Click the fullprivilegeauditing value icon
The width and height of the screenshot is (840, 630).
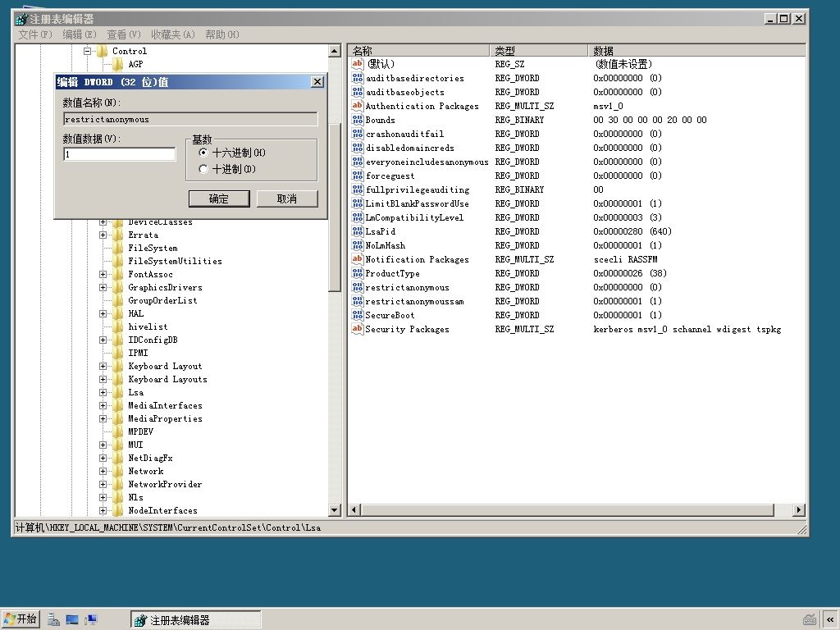coord(358,189)
